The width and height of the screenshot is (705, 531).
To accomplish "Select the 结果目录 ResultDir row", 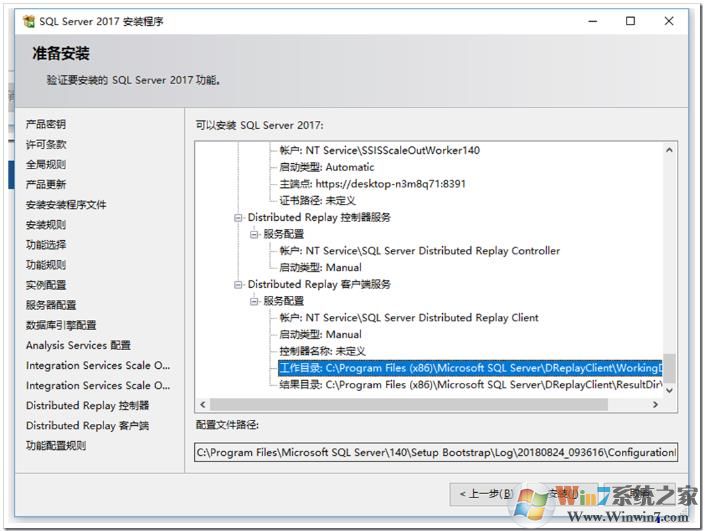I will [x=471, y=385].
